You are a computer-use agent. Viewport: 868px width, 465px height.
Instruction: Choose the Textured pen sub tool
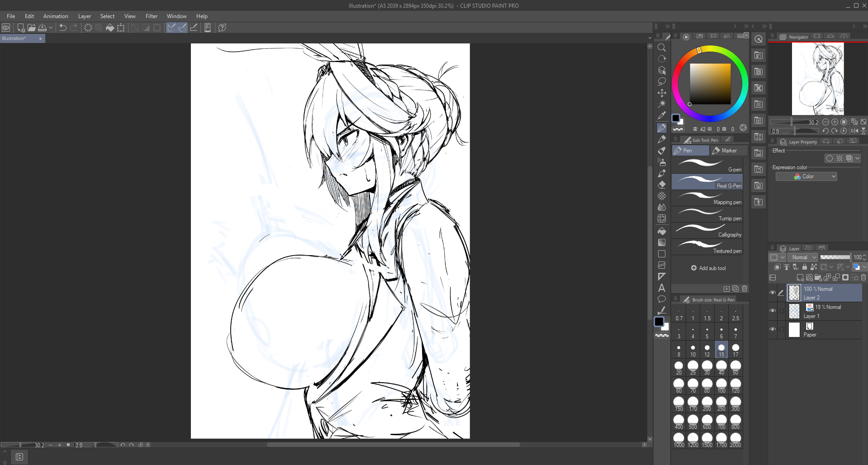coord(707,247)
